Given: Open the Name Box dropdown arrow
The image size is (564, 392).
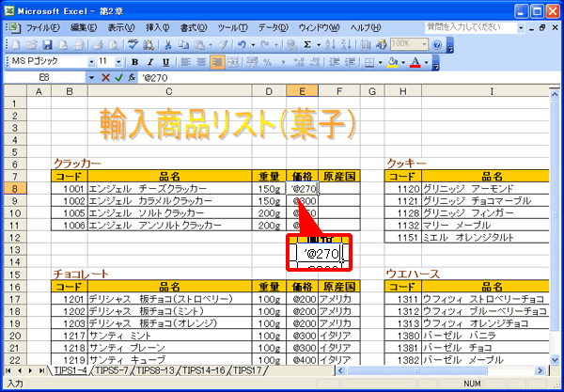Looking at the screenshot, I should point(91,77).
